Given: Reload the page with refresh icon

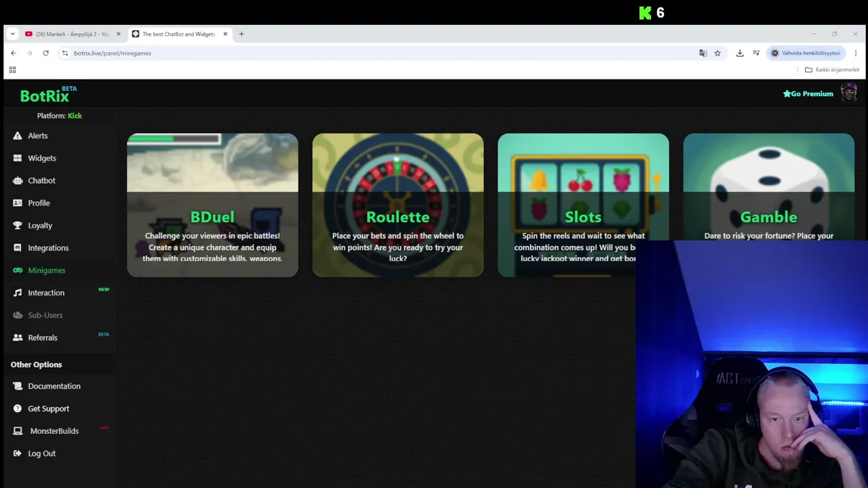Looking at the screenshot, I should coord(45,53).
